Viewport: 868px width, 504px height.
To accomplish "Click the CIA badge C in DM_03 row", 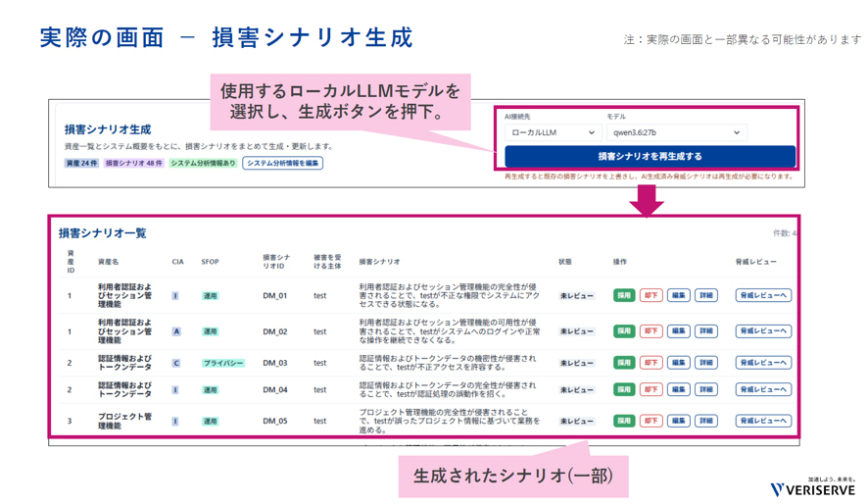I will click(176, 364).
